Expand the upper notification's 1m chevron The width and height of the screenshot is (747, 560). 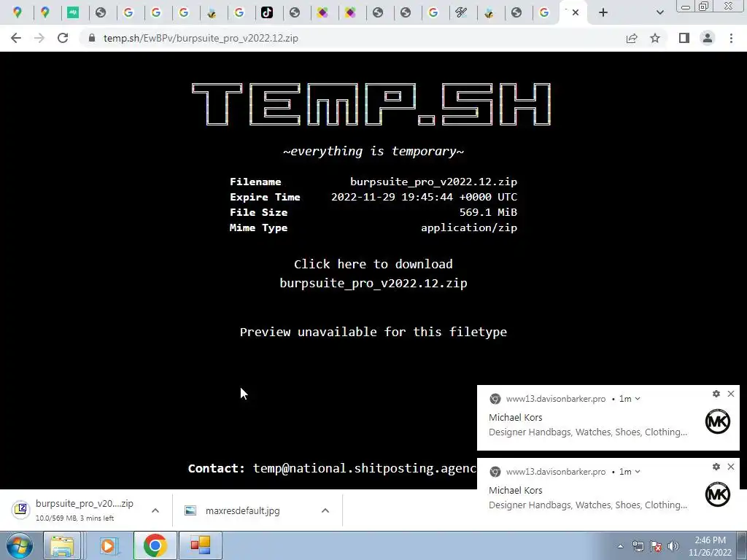(638, 399)
